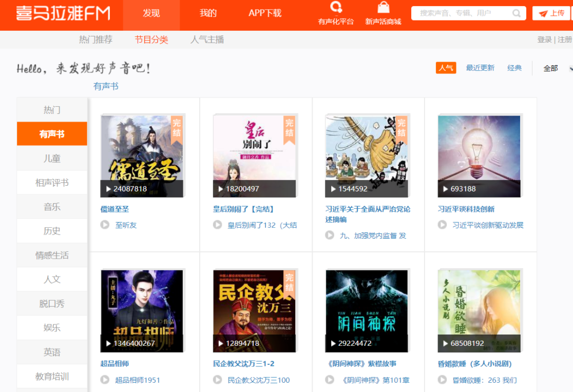Click the 喜马拉雅FM logo
The image size is (573, 392).
[x=63, y=13]
